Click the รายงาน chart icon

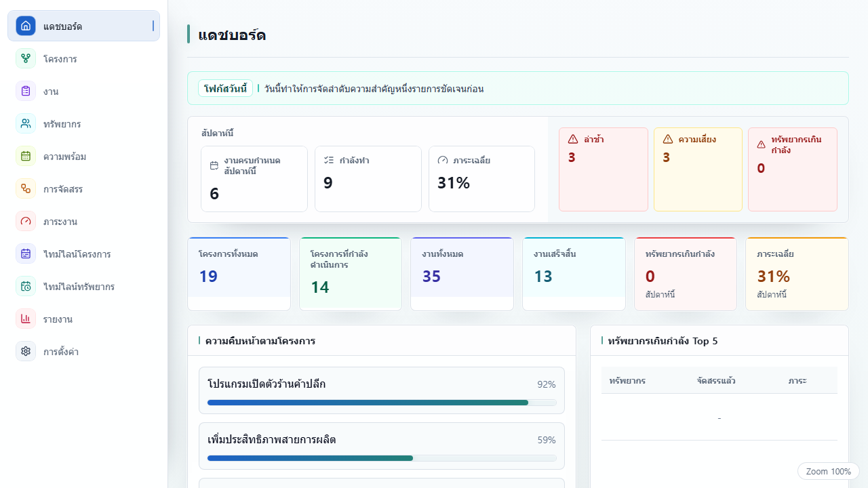click(26, 319)
